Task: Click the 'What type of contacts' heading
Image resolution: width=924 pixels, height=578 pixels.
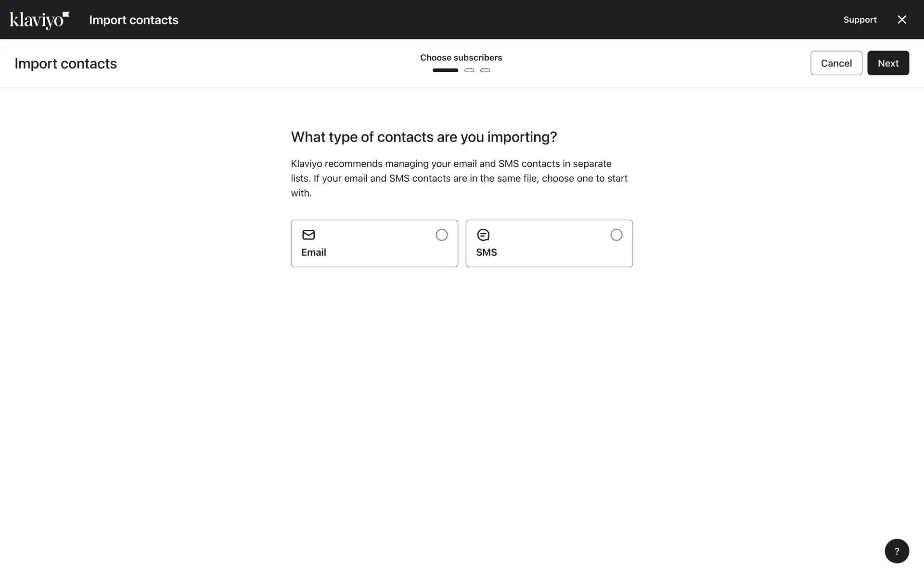Action: 423,137
